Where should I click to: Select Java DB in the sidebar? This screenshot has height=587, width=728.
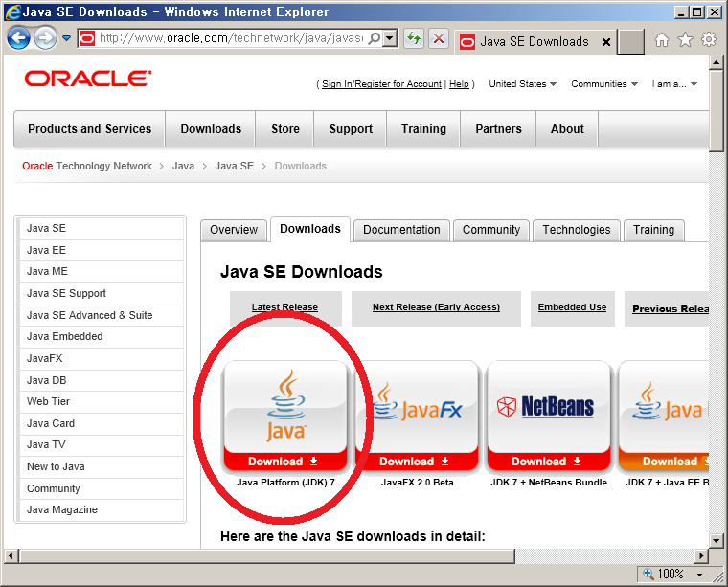point(102,380)
